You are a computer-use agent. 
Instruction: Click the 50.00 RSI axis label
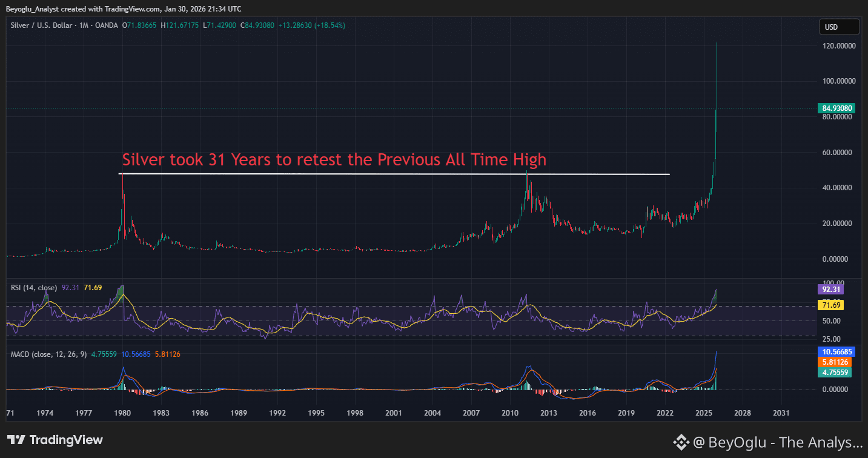(830, 321)
